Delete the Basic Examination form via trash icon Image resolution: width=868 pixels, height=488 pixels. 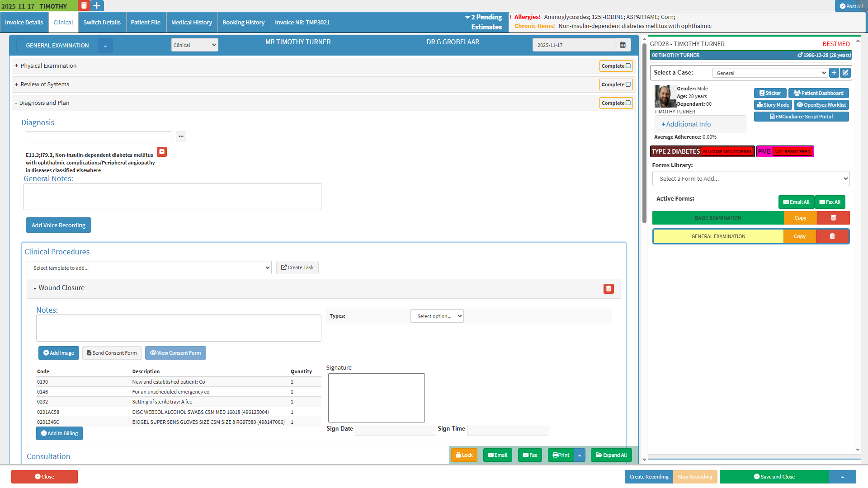(x=833, y=218)
